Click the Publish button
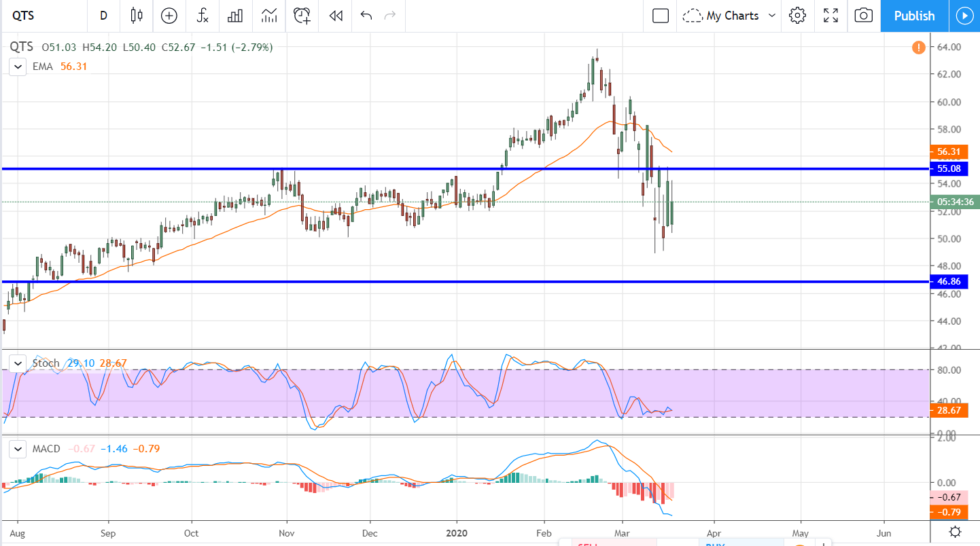 click(914, 16)
